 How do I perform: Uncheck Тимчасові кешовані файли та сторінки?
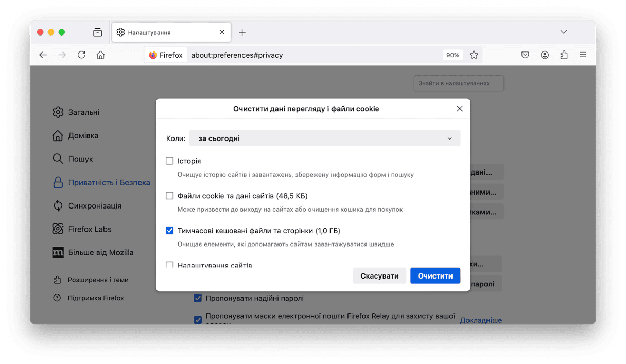tap(169, 231)
